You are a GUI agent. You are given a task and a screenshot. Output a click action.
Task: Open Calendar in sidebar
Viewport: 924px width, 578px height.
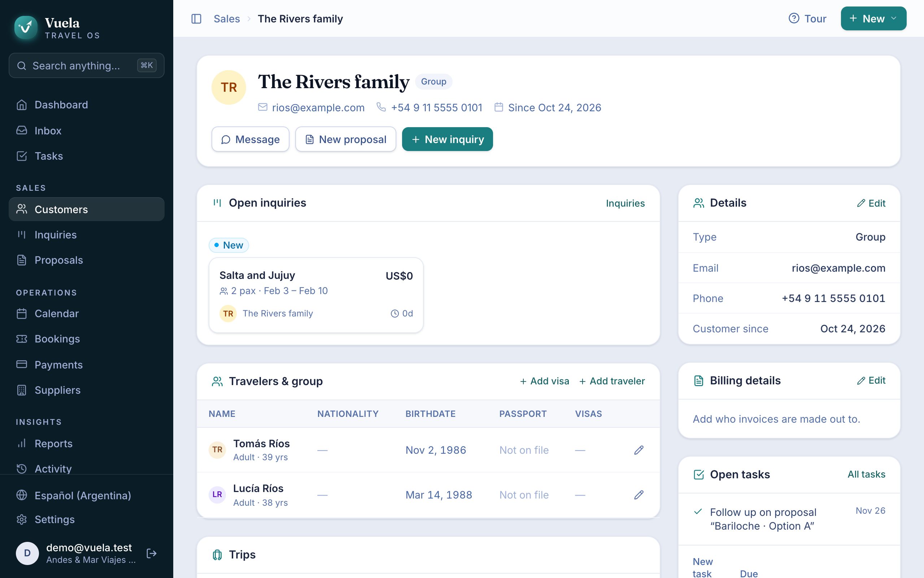86,314
